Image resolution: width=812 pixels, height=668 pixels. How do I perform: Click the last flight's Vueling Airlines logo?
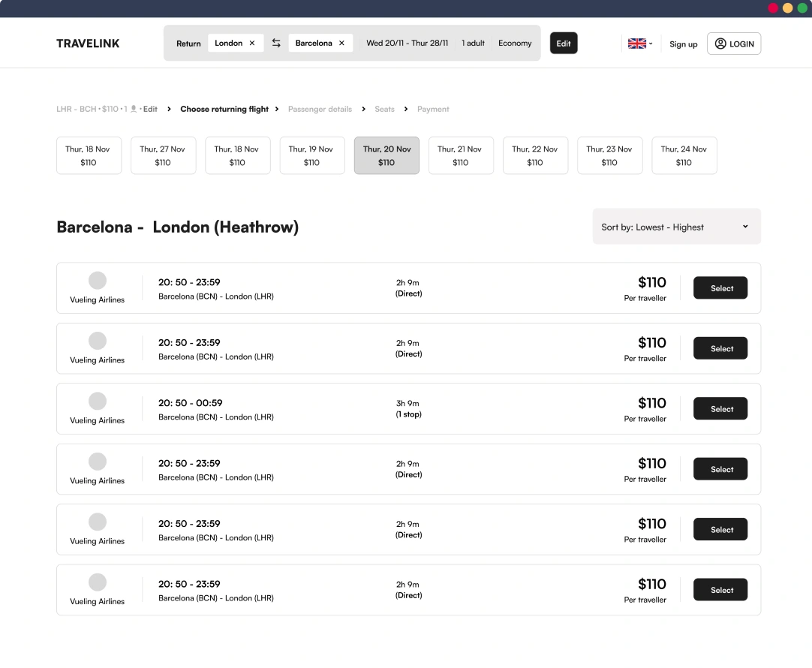[x=98, y=582]
